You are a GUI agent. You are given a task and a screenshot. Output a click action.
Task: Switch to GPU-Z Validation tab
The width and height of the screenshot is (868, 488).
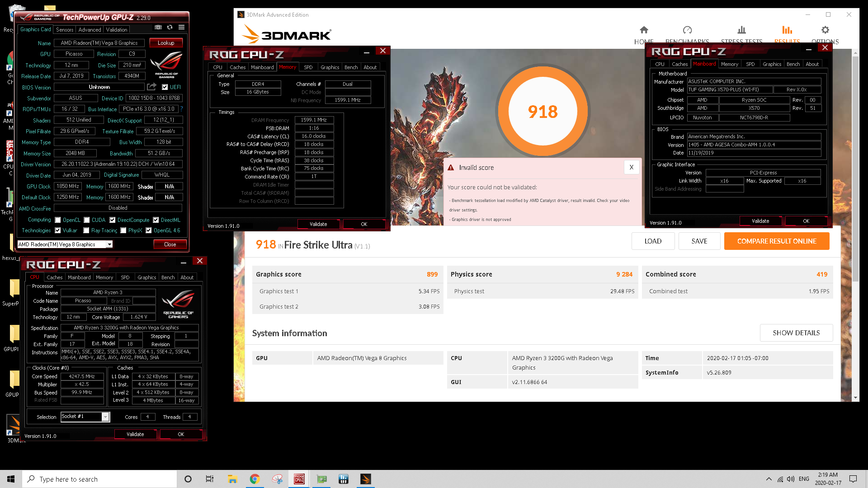(117, 30)
